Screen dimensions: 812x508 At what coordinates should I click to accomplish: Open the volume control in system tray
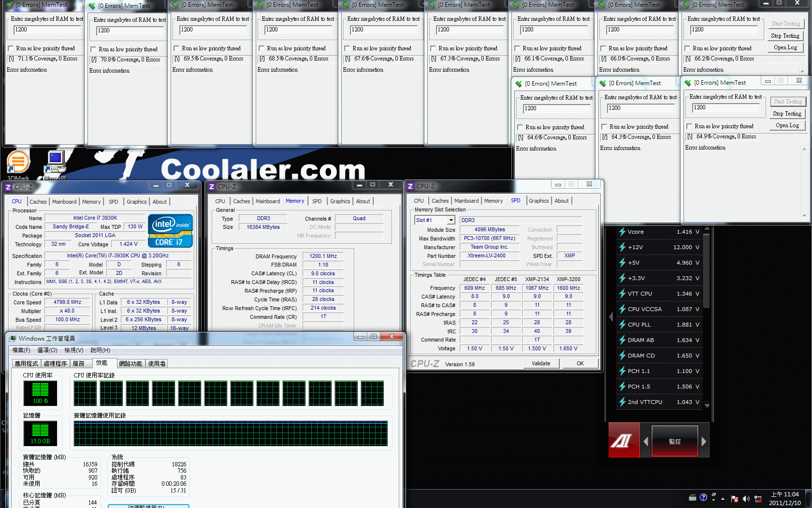[746, 499]
